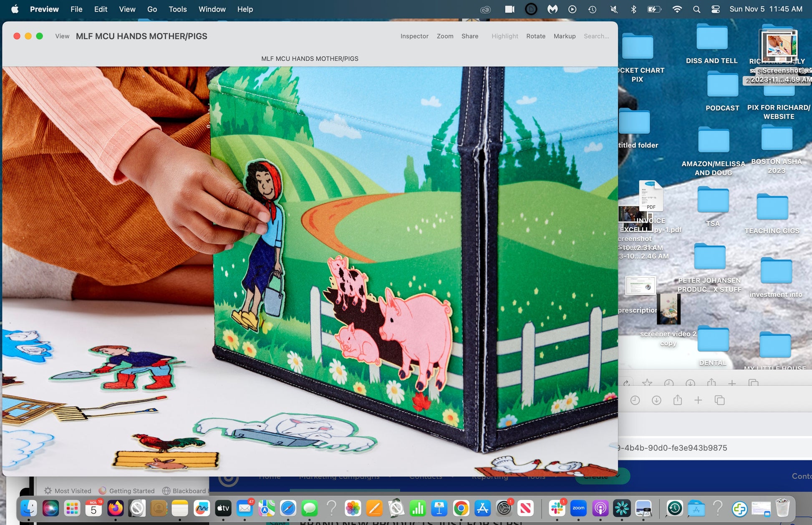Open Slack from the Dock
This screenshot has height=525, width=812.
point(557,508)
